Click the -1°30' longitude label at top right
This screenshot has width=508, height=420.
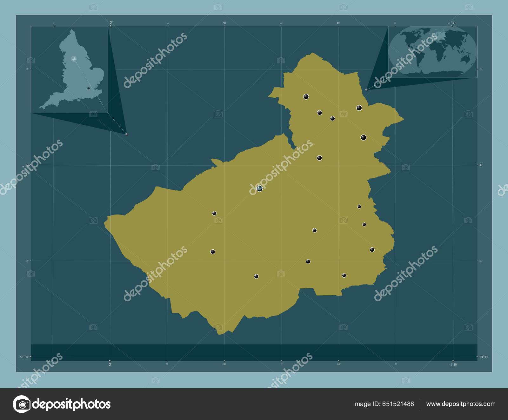(451, 23)
